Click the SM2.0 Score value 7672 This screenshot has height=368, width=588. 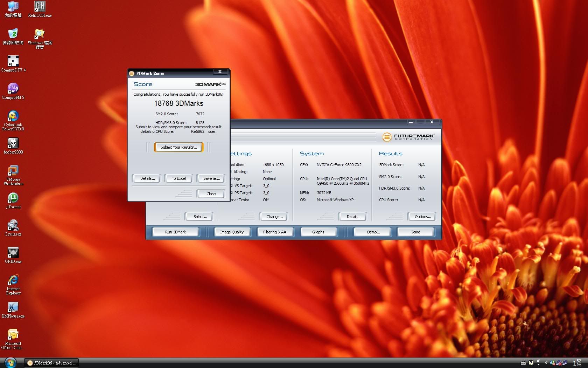[x=200, y=114]
